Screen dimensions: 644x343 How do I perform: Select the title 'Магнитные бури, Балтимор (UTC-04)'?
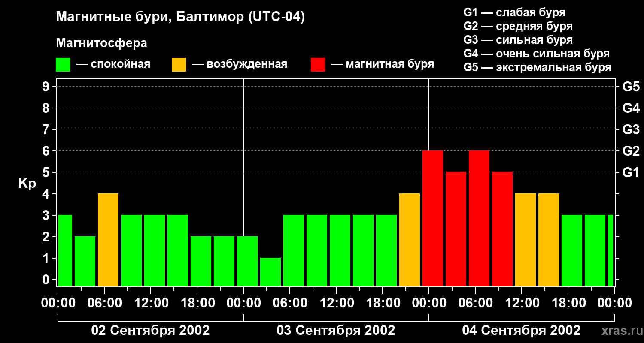tap(180, 18)
